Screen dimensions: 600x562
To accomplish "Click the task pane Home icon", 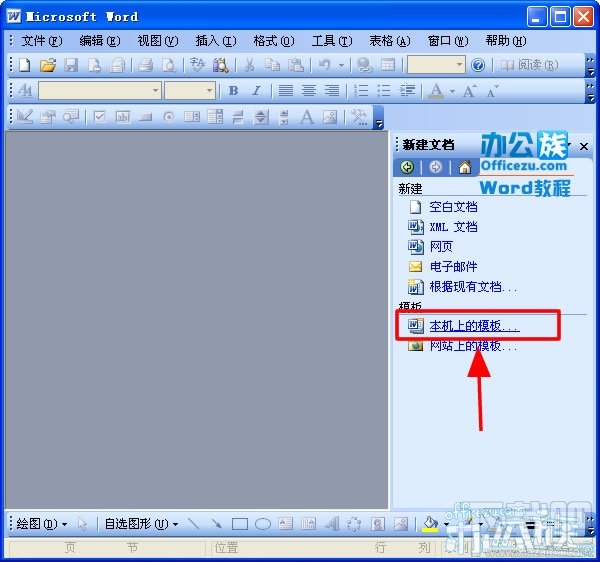I will [x=465, y=167].
